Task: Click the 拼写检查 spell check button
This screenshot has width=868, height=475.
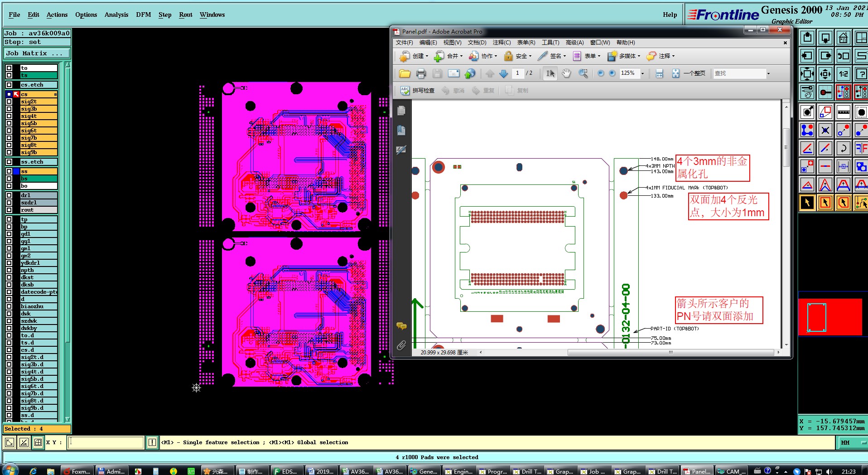Action: coord(417,91)
